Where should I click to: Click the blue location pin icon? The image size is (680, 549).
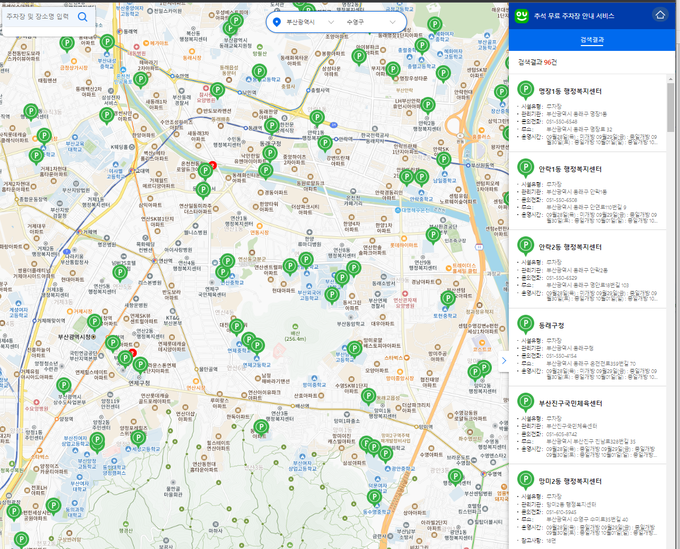[277, 22]
